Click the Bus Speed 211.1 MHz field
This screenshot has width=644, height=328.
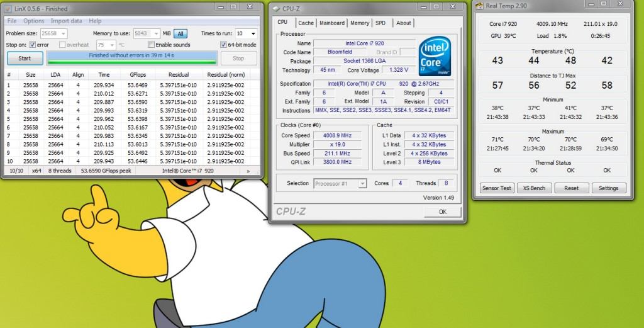[x=337, y=154]
